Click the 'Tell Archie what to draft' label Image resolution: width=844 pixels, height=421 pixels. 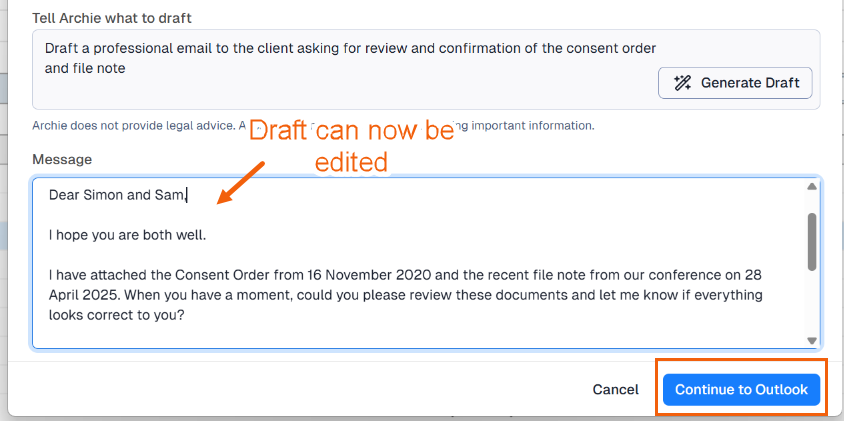coord(112,18)
